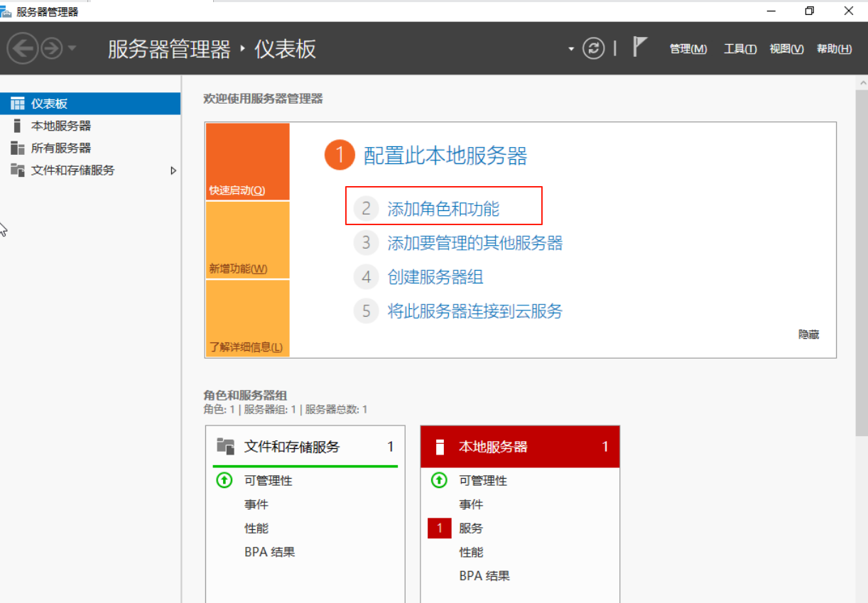Click the 服务器管理器 breadcrumb in header
The width and height of the screenshot is (868, 603).
coord(169,49)
